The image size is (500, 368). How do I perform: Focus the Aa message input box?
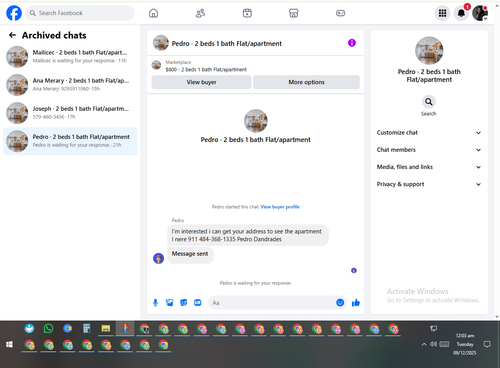(x=272, y=303)
